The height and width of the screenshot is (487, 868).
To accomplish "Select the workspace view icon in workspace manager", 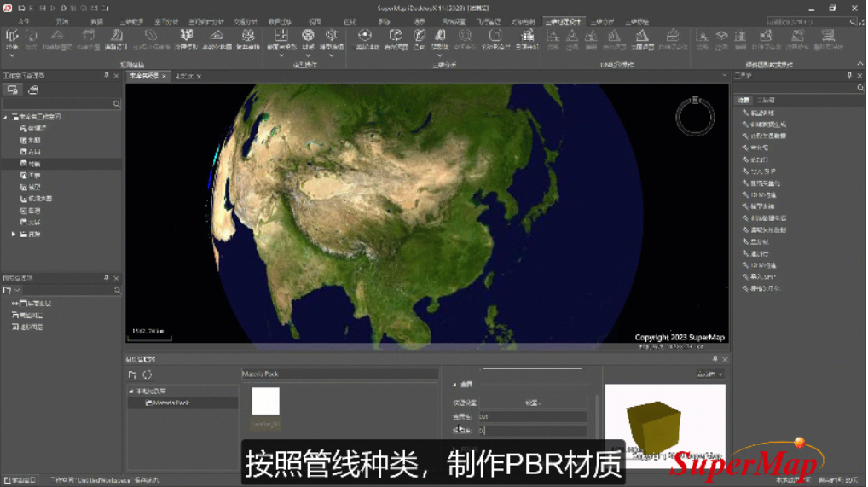I will pyautogui.click(x=12, y=90).
